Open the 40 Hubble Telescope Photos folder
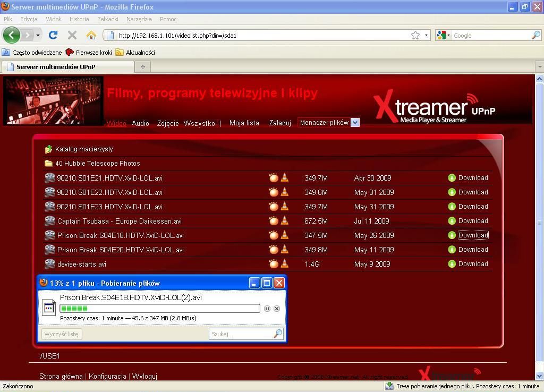Viewport: 544px width, 392px height. click(97, 164)
